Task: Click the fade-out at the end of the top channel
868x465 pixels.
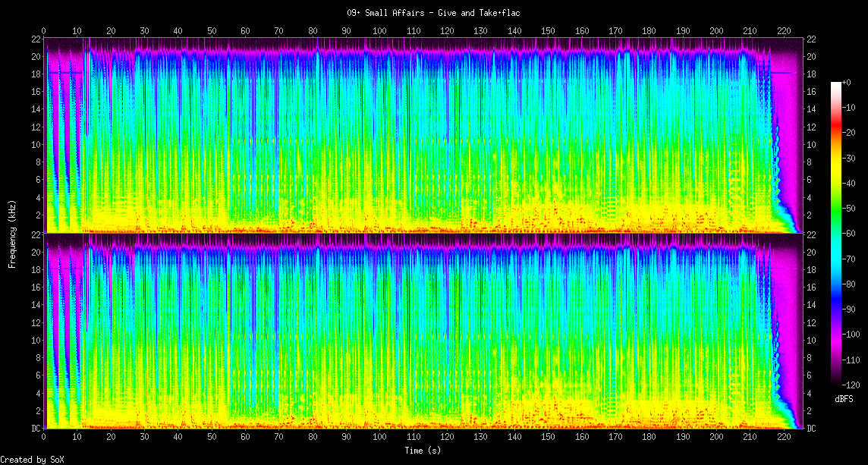Action: pos(782,167)
